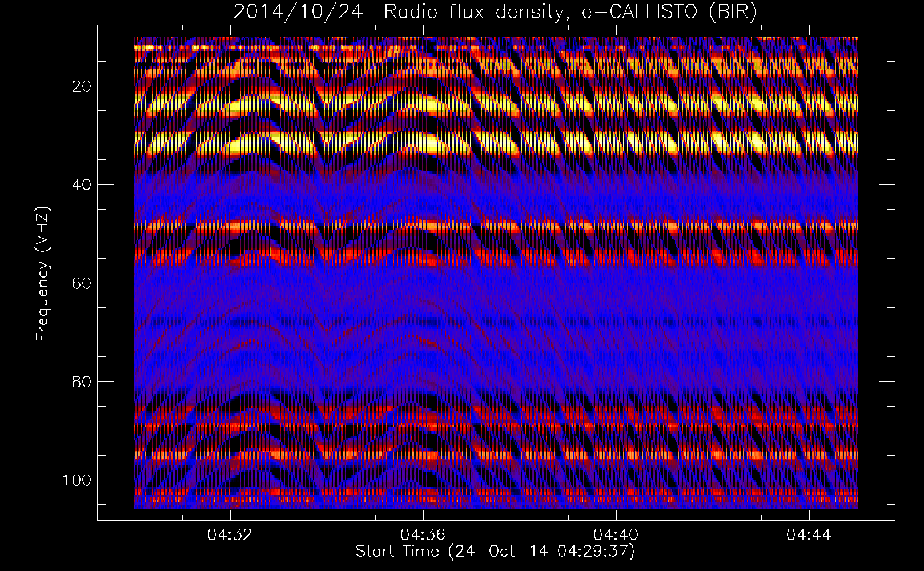Click the 100 MHz frequency tick label
This screenshot has width=924, height=571.
pos(77,480)
